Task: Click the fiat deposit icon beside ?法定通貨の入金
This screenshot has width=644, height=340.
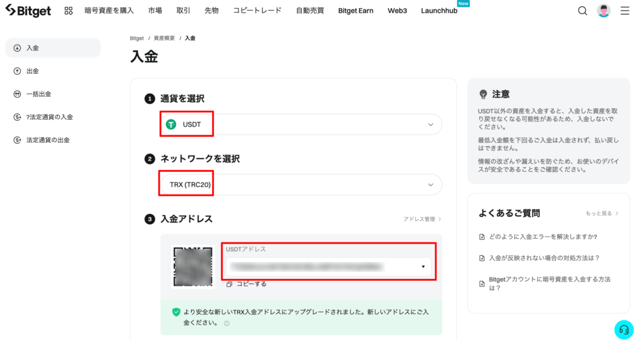Action: tap(17, 117)
